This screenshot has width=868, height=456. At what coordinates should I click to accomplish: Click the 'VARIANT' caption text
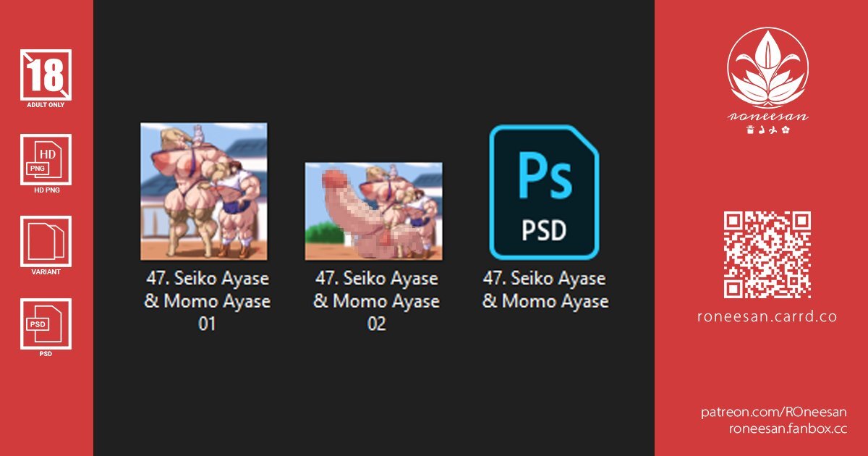[x=46, y=272]
